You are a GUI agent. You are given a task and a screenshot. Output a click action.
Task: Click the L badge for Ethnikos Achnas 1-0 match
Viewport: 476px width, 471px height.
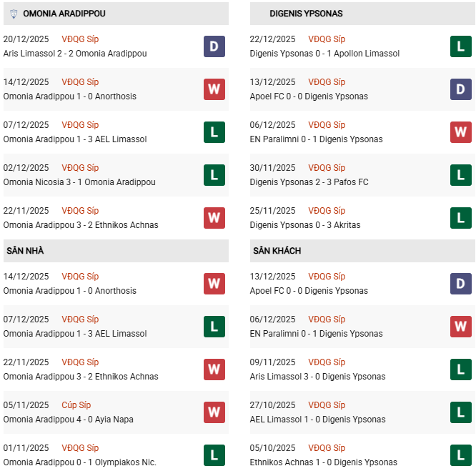[x=461, y=455]
